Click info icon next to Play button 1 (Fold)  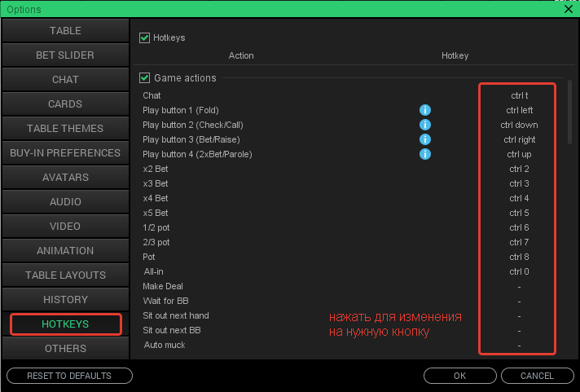tap(424, 110)
